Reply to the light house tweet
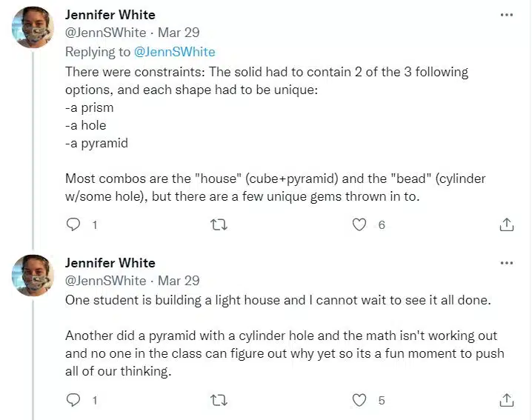532x420 pixels. 73,400
